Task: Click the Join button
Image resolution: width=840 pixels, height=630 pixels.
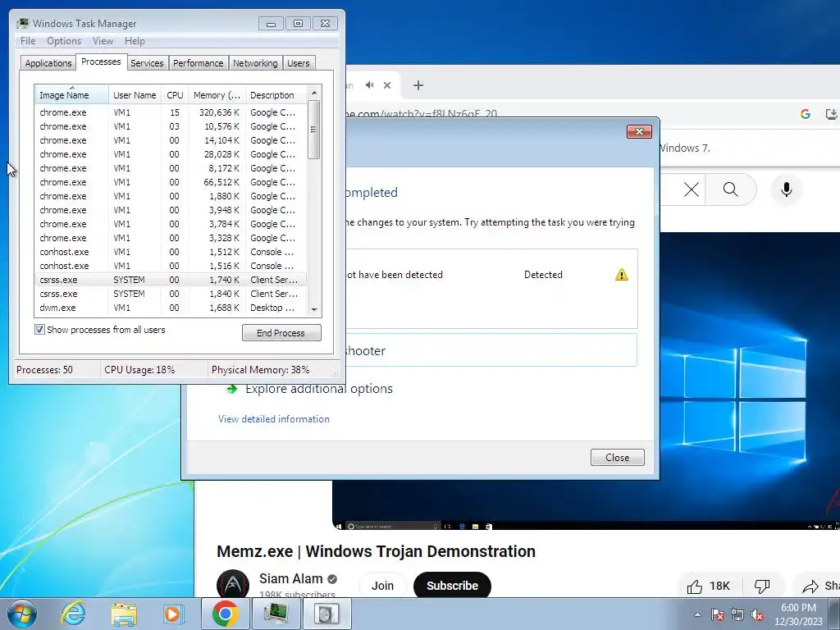Action: (382, 586)
